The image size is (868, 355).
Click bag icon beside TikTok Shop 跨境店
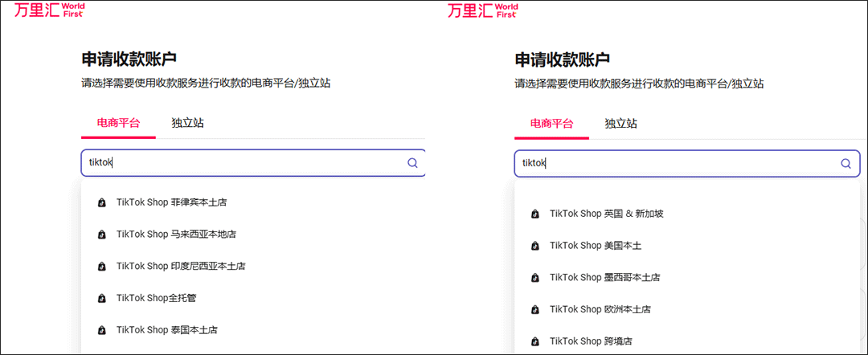click(534, 341)
